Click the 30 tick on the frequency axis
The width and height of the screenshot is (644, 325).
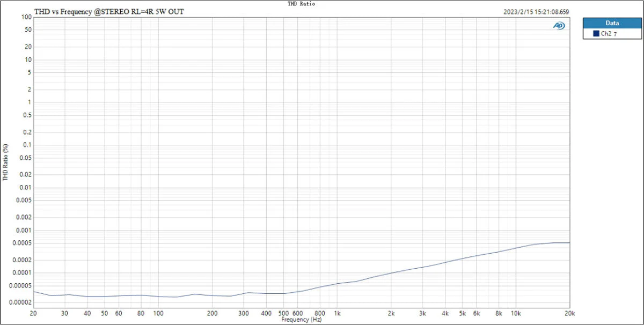tap(65, 313)
